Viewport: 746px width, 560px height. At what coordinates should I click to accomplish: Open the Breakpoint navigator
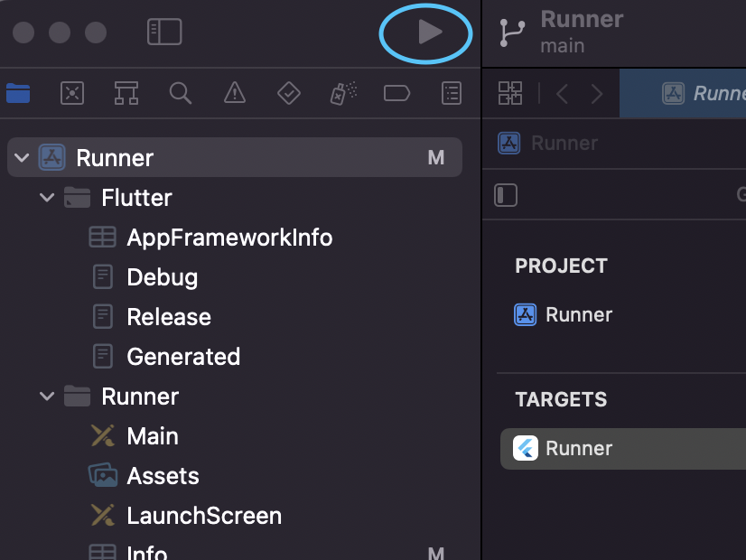[x=396, y=93]
